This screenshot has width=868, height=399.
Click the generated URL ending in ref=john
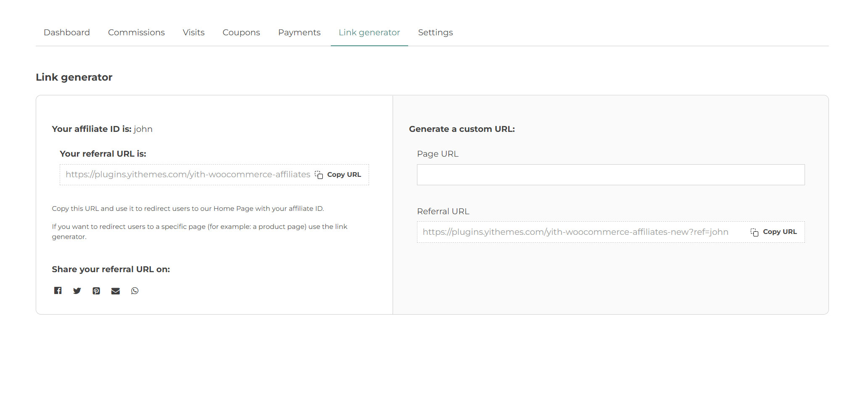(x=575, y=232)
